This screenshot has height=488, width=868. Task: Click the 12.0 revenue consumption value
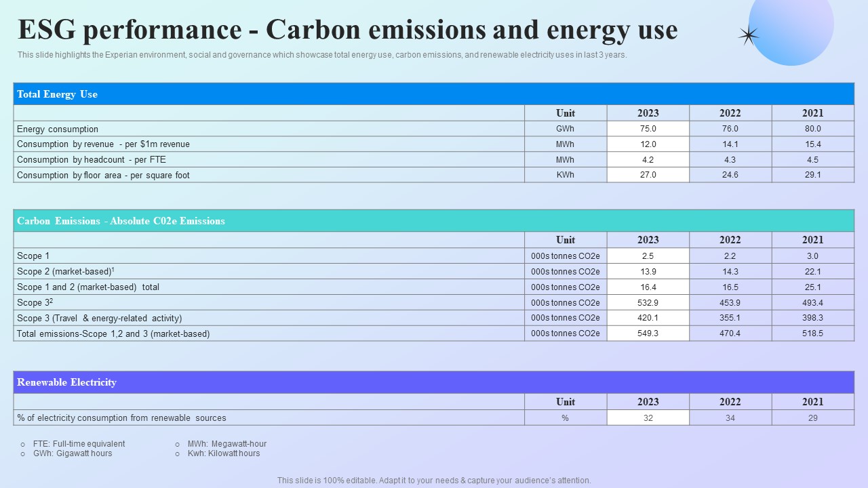tap(648, 144)
